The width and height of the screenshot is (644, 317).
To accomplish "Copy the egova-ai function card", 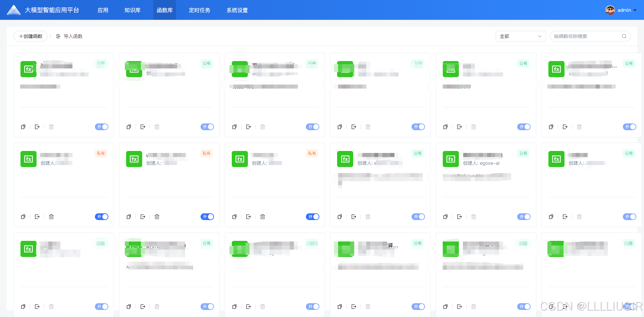I will click(445, 217).
